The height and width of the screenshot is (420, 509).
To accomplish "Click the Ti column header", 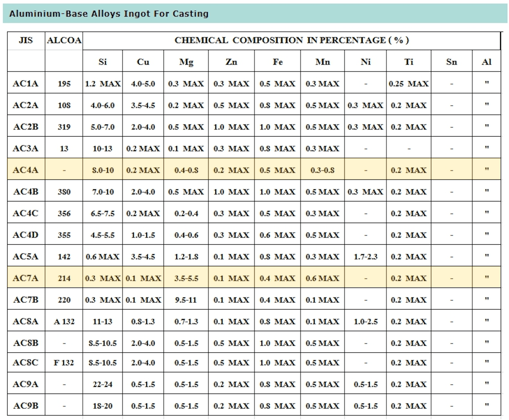I will (409, 62).
